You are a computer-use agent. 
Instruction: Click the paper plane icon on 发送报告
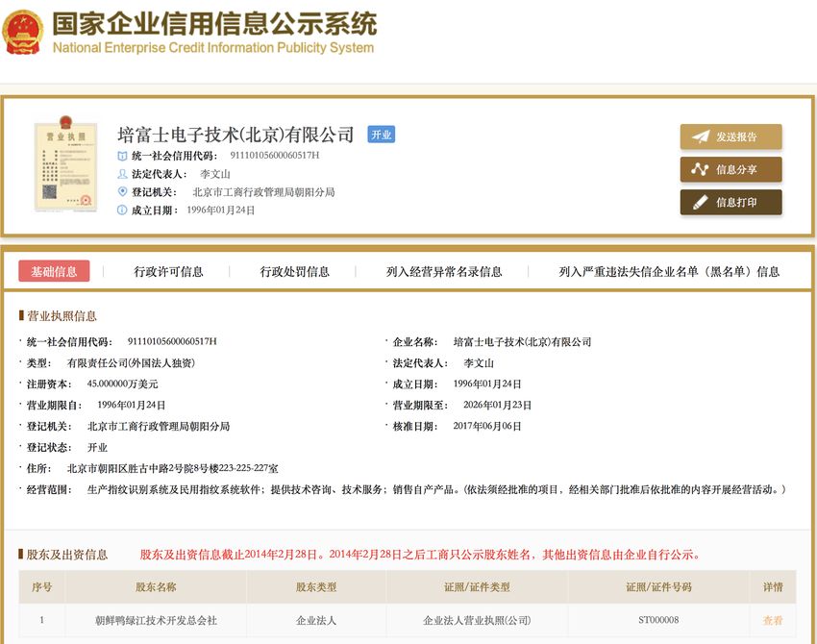point(701,136)
